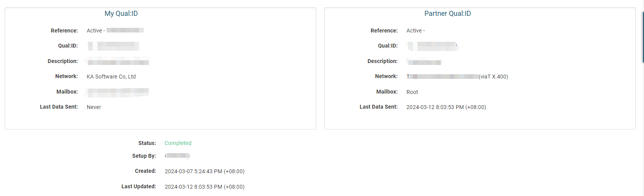Click the Root mailbox value
The image size is (644, 196).
point(412,92)
